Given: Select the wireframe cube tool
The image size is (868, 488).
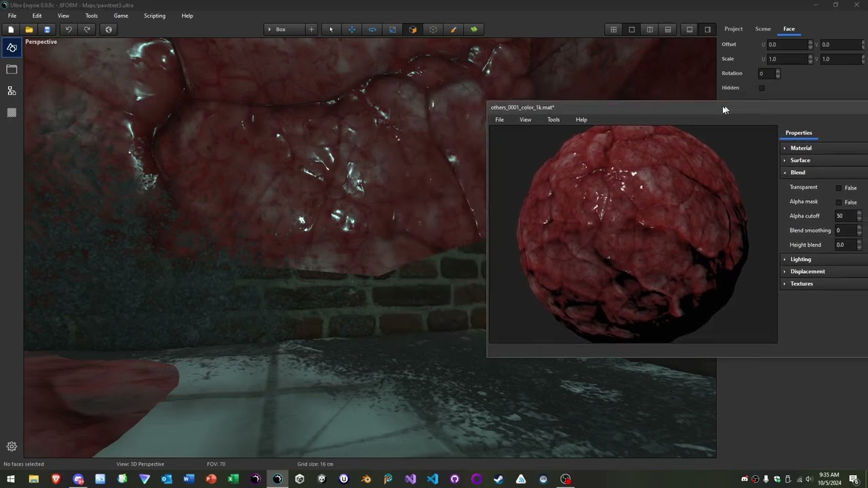Looking at the screenshot, I should [x=433, y=29].
